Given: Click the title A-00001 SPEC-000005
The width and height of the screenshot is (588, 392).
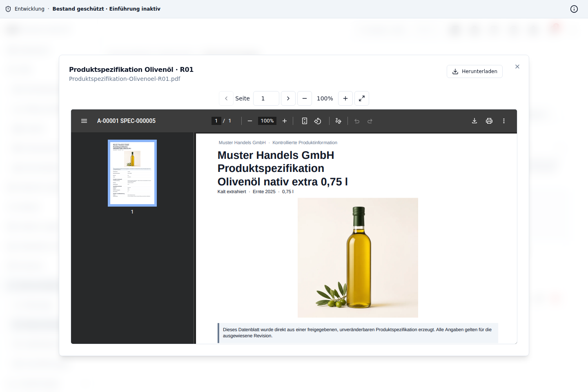Looking at the screenshot, I should coord(126,121).
